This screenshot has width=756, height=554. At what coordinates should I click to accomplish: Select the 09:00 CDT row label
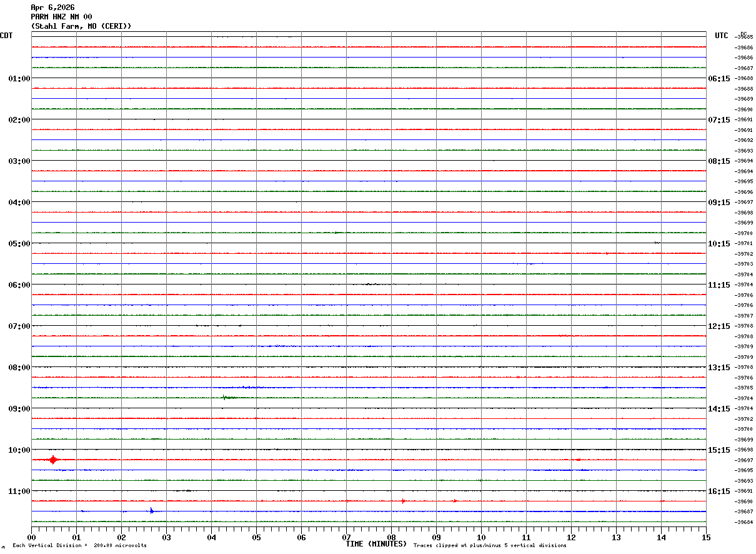(x=19, y=408)
